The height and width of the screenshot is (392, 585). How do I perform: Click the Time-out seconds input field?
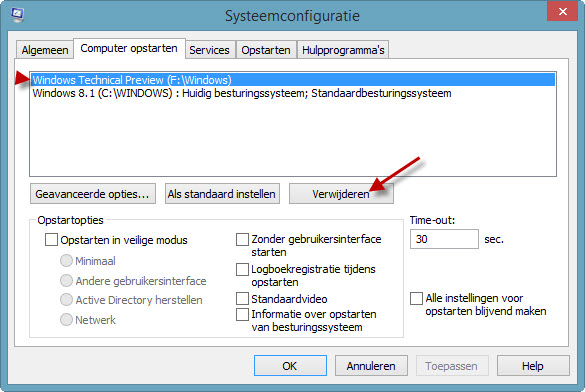(444, 239)
